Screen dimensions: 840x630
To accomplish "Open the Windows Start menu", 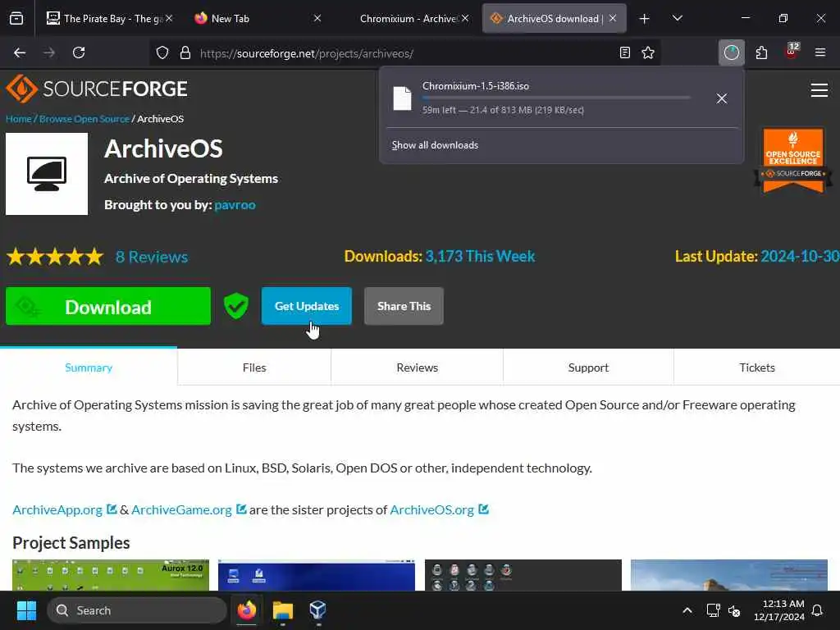I will point(26,610).
